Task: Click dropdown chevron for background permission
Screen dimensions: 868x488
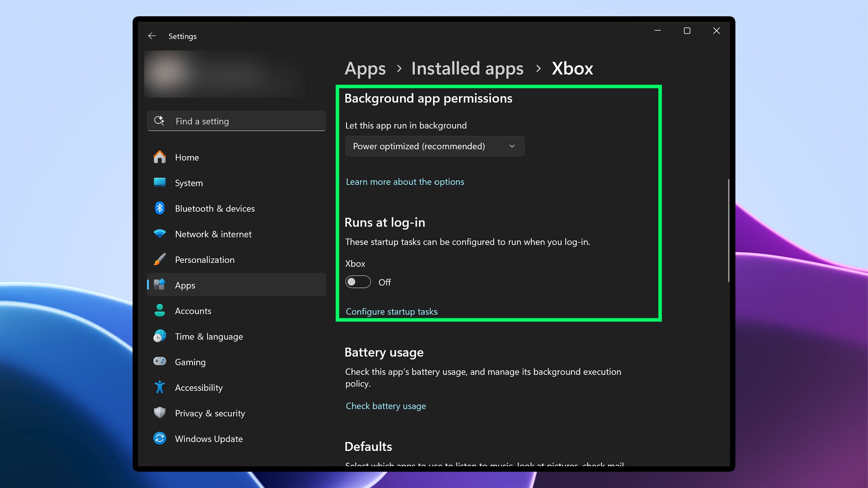Action: [512, 146]
